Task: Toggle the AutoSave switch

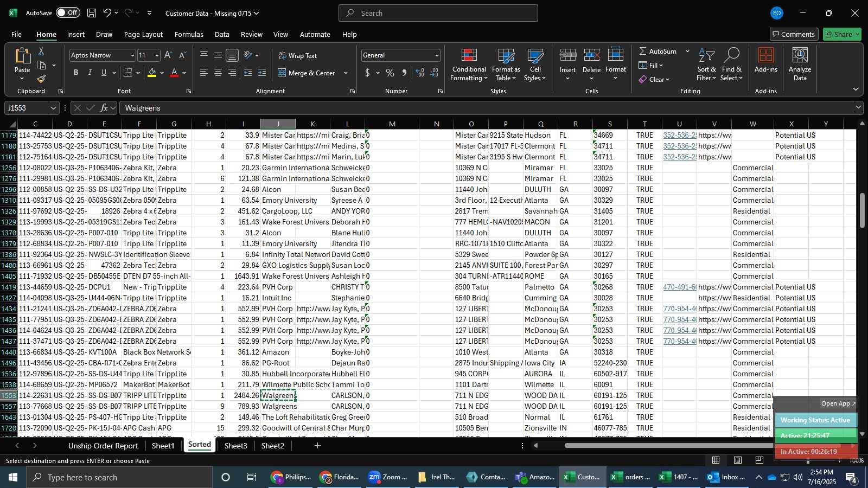Action: (68, 12)
